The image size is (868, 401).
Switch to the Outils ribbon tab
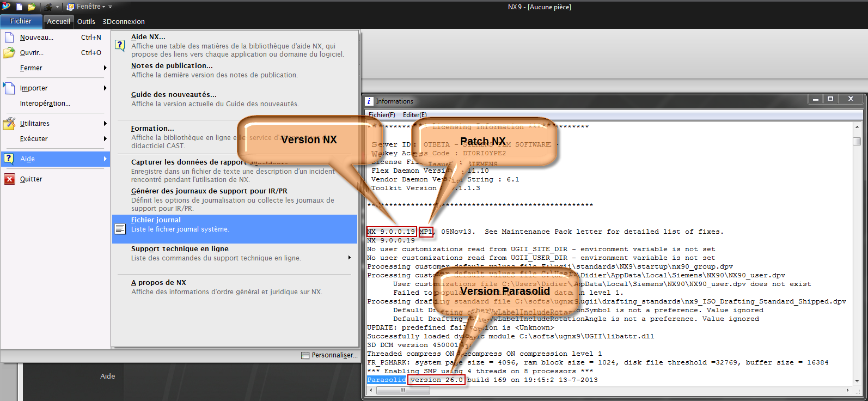86,22
